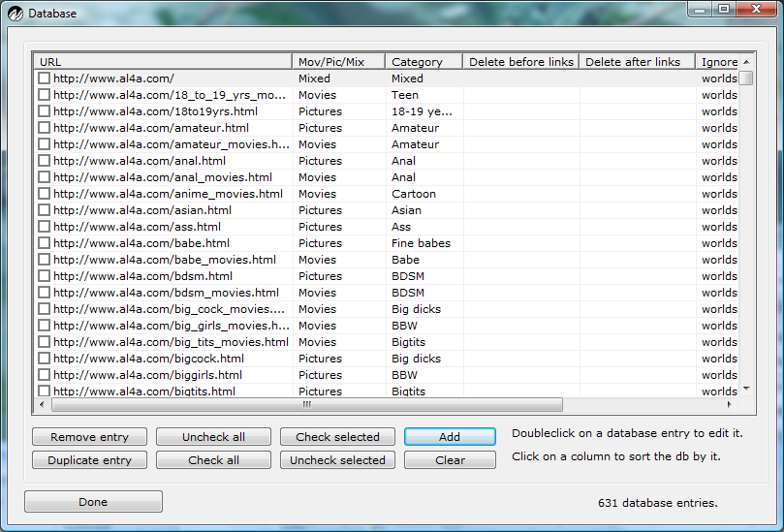
Task: Sort by Delete before links column
Action: pyautogui.click(x=520, y=62)
